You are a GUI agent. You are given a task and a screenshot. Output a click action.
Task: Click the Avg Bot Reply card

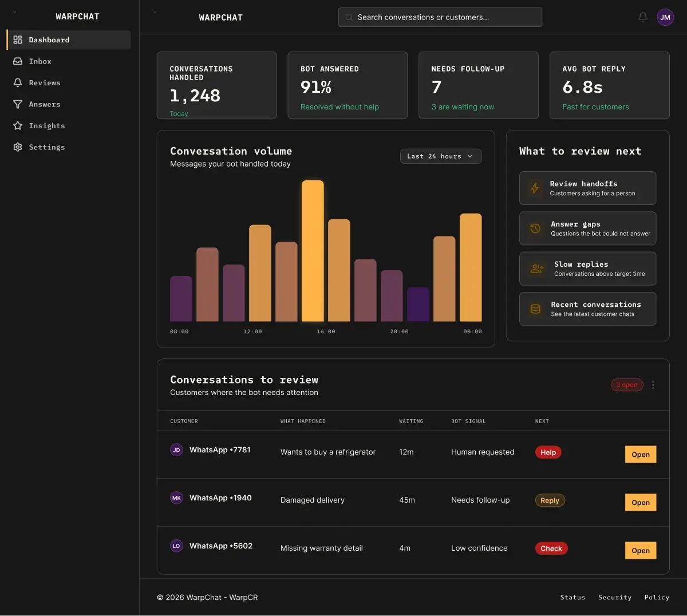tap(610, 85)
